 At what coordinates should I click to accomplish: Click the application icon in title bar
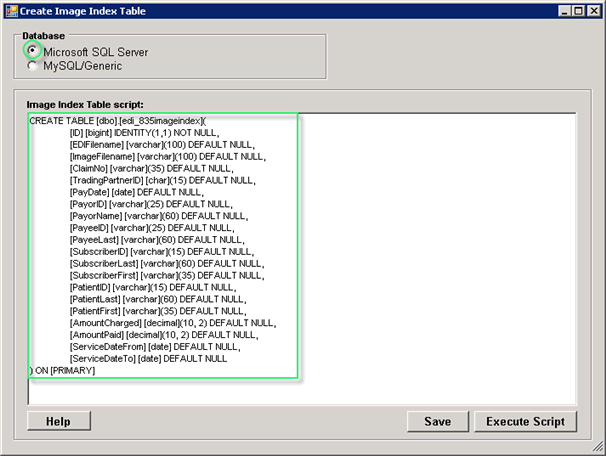[x=10, y=10]
